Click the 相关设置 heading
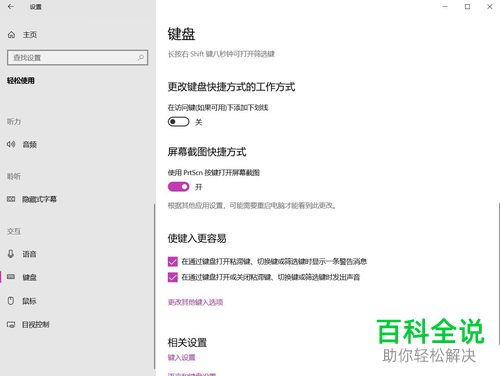 (187, 342)
